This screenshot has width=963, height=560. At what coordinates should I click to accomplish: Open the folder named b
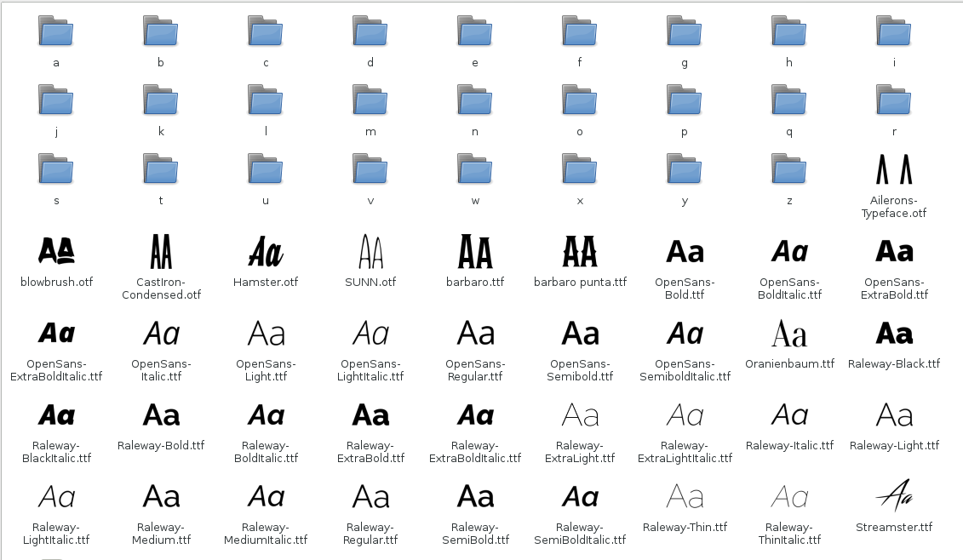(161, 31)
